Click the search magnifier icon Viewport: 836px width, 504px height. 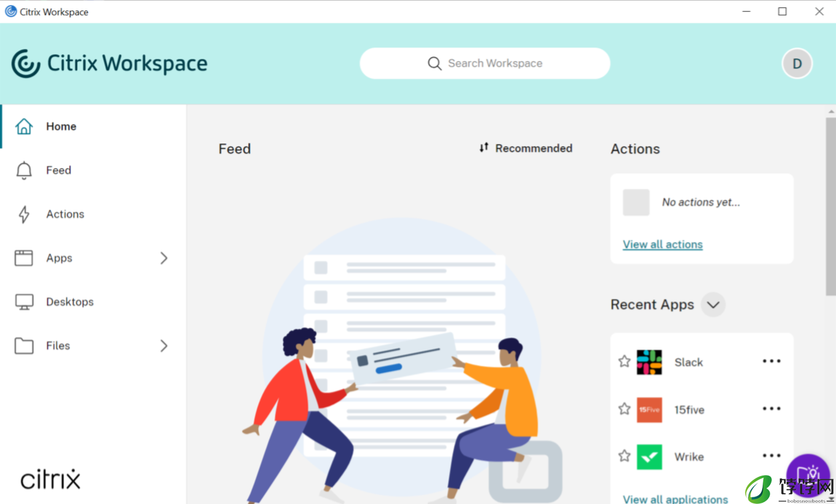pyautogui.click(x=435, y=63)
